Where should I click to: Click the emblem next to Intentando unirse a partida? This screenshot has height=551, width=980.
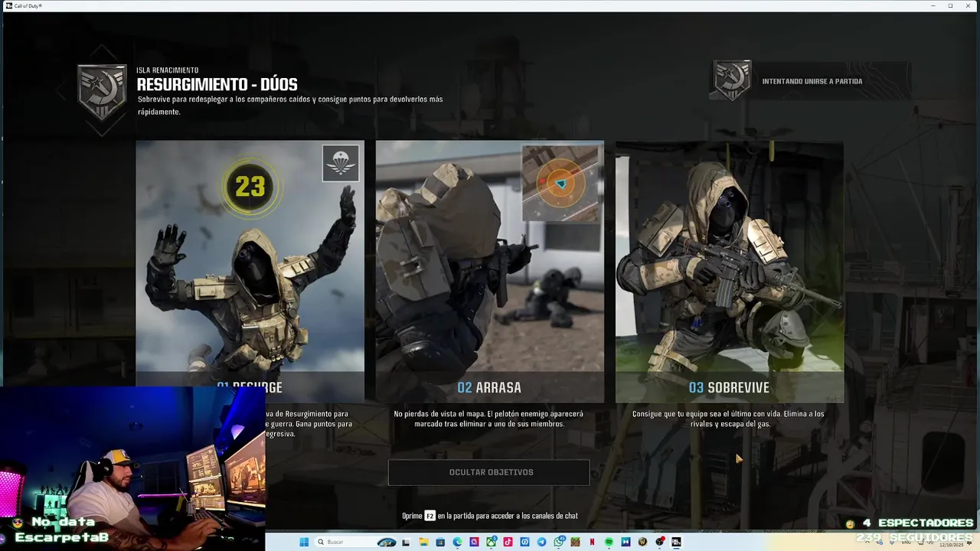732,81
